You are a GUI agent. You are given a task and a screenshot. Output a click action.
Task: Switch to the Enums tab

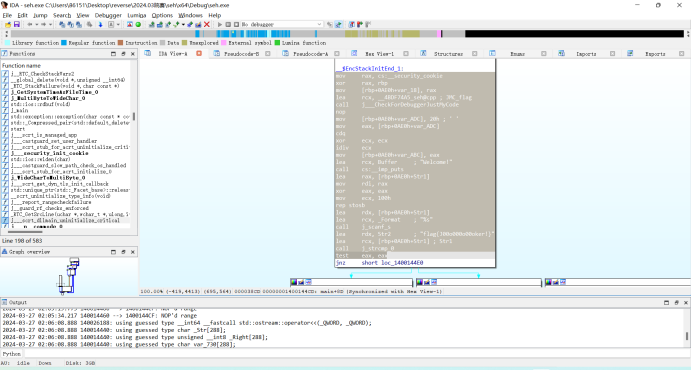click(x=517, y=54)
